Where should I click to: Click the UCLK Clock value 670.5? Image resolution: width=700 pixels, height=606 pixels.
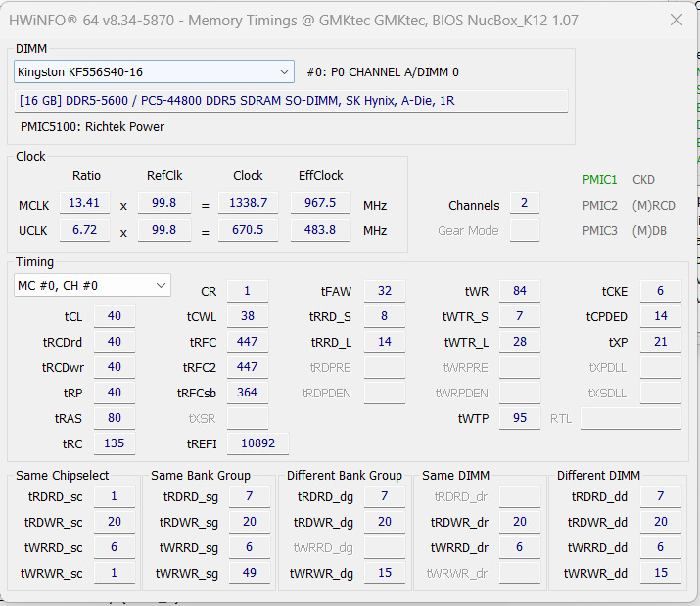tap(249, 230)
